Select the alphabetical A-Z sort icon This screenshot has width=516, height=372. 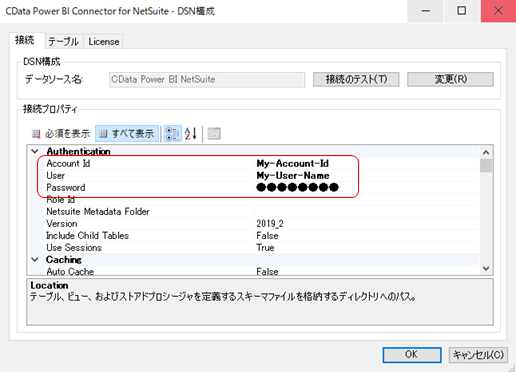coord(191,134)
